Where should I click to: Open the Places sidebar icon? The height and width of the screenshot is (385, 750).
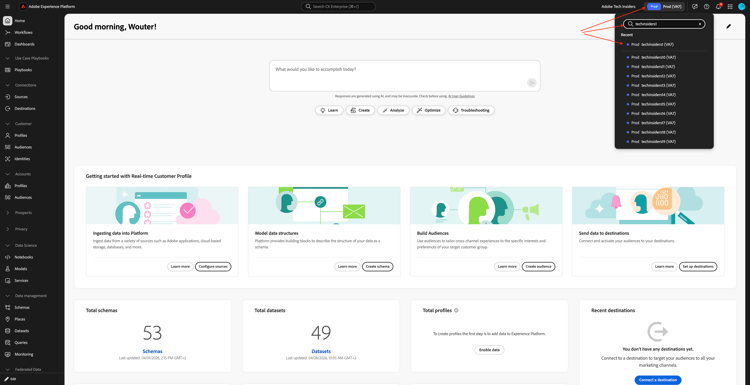8,319
